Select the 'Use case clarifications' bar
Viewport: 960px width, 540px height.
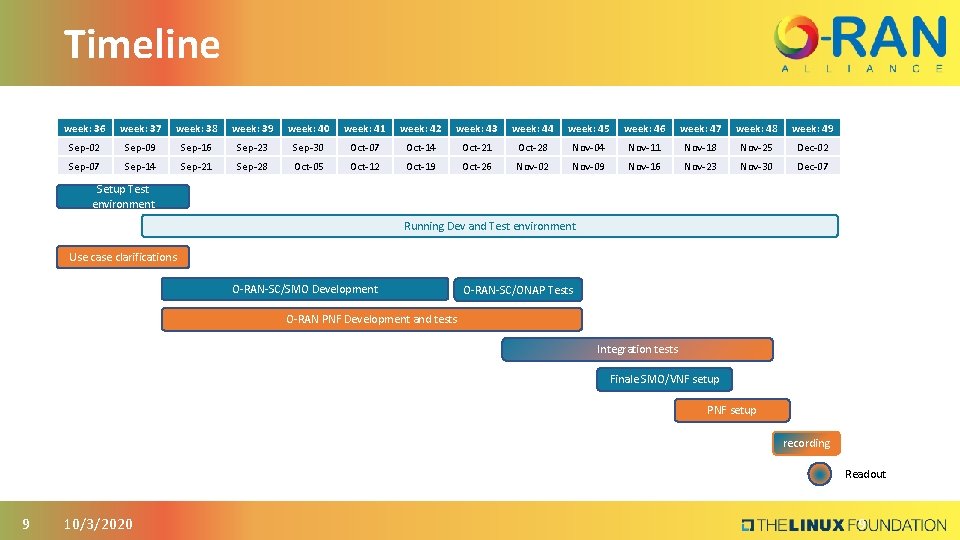click(123, 257)
